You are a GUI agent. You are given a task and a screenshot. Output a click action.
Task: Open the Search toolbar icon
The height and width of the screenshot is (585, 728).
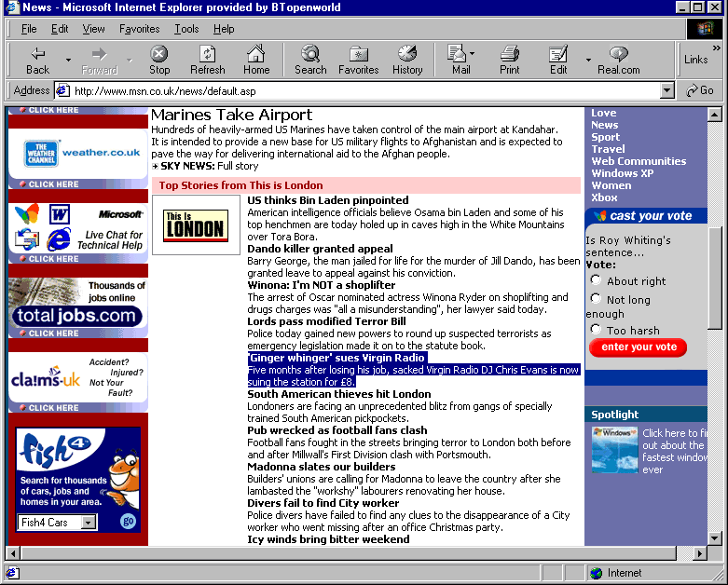click(310, 54)
